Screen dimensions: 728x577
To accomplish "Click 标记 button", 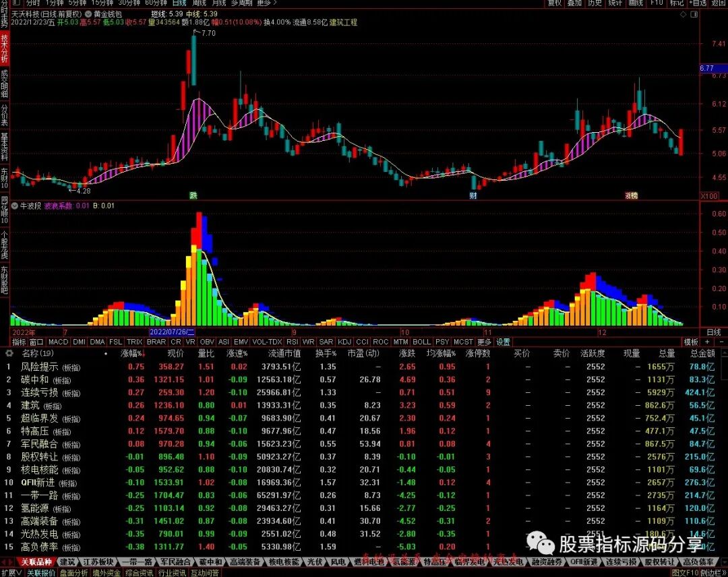I will pyautogui.click(x=677, y=3).
